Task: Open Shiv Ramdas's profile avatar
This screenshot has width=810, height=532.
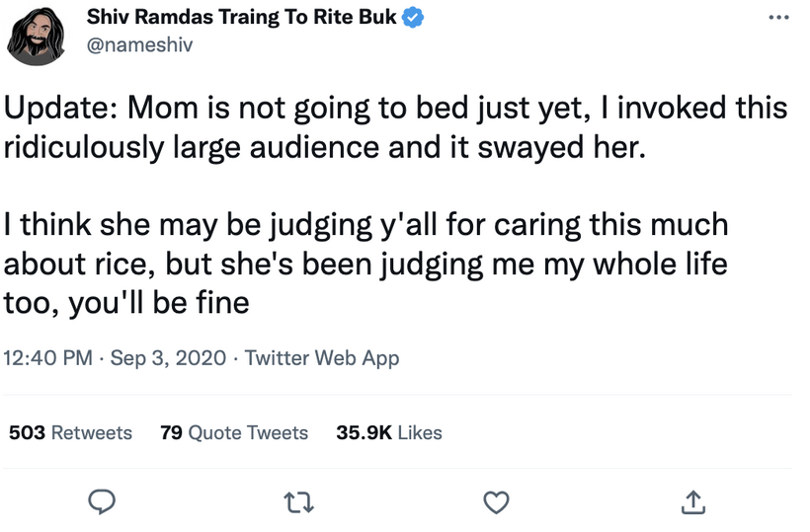Action: coord(36,36)
